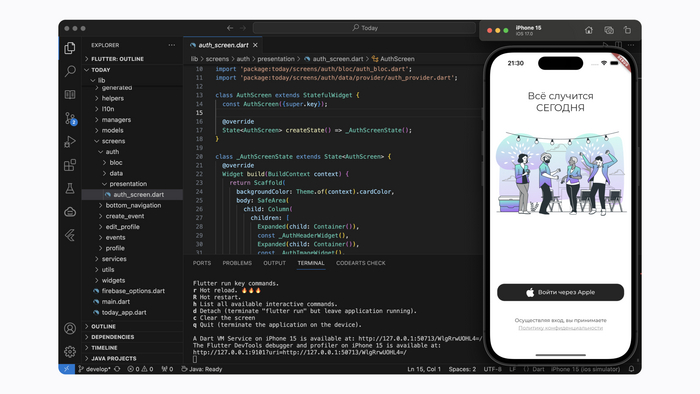Open main.dart in the explorer
Viewport: 700px width, 394px height.
click(x=133, y=302)
